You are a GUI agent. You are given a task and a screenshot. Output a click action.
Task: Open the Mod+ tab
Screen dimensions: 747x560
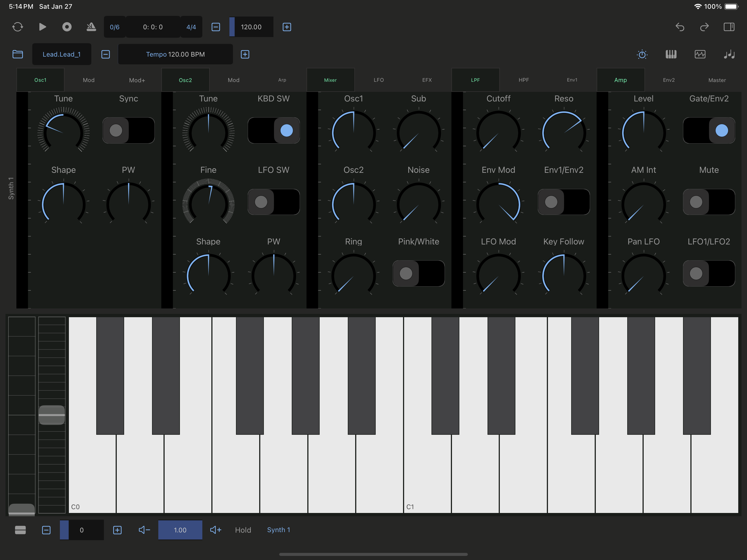(137, 80)
